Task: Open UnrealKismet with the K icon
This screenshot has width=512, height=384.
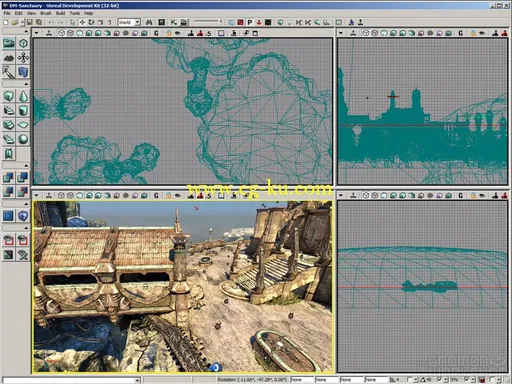Action: pyautogui.click(x=173, y=22)
